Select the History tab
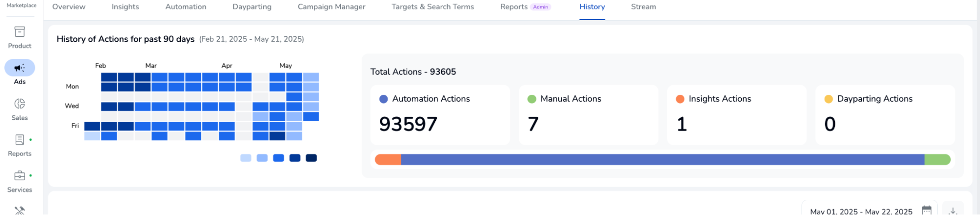This screenshot has height=215, width=980. coord(592,7)
